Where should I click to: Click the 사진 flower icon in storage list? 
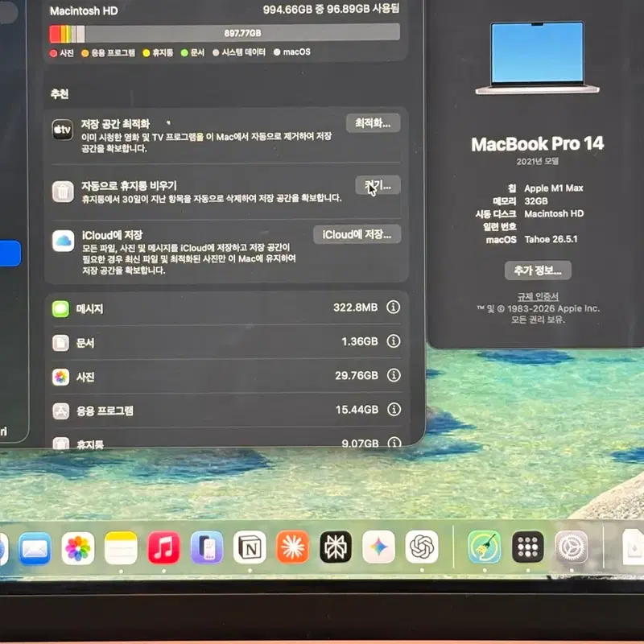61,377
